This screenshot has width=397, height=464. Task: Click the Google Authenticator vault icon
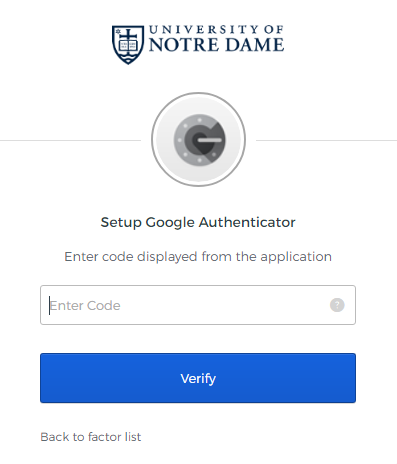coord(199,140)
